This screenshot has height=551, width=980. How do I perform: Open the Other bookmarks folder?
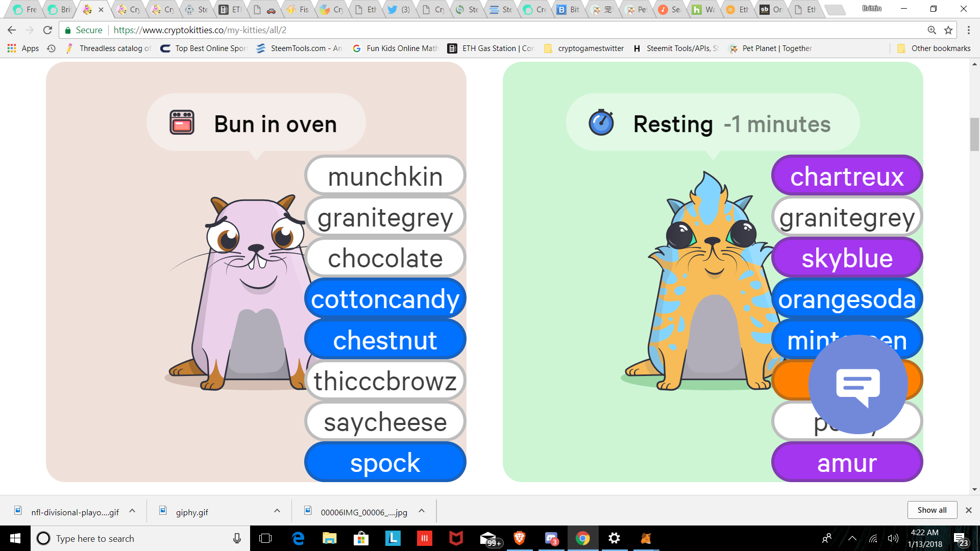934,48
